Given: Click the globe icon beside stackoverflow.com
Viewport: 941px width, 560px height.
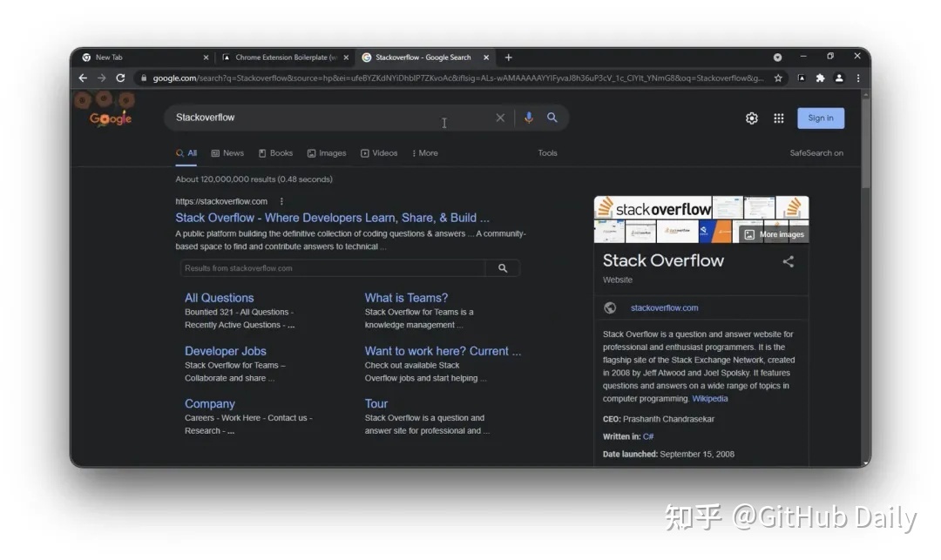Looking at the screenshot, I should [x=610, y=307].
